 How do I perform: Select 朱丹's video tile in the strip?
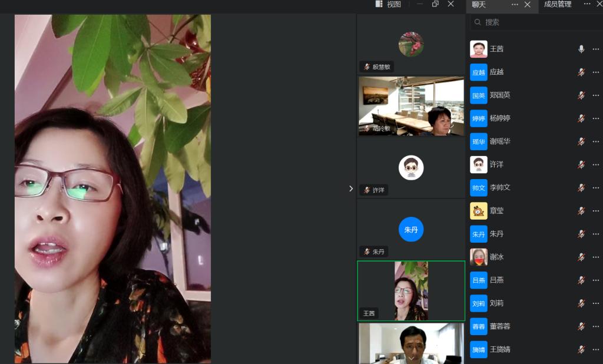pos(411,229)
